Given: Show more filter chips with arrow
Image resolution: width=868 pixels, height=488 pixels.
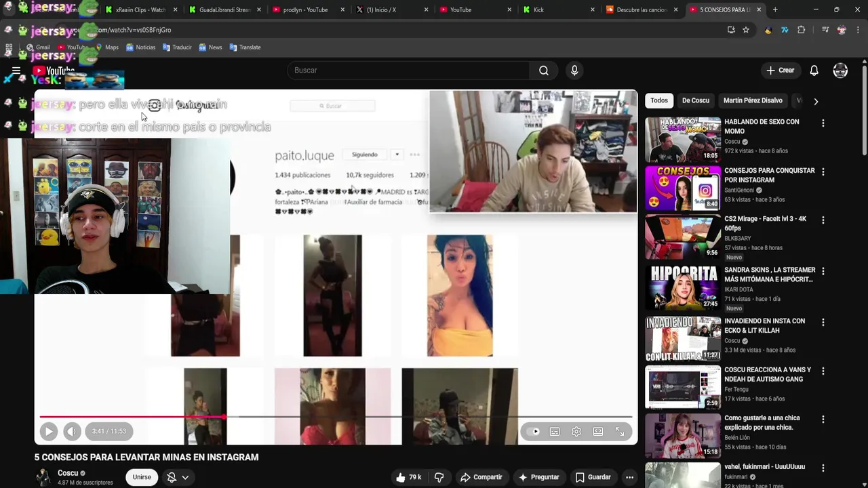Looking at the screenshot, I should pos(816,101).
